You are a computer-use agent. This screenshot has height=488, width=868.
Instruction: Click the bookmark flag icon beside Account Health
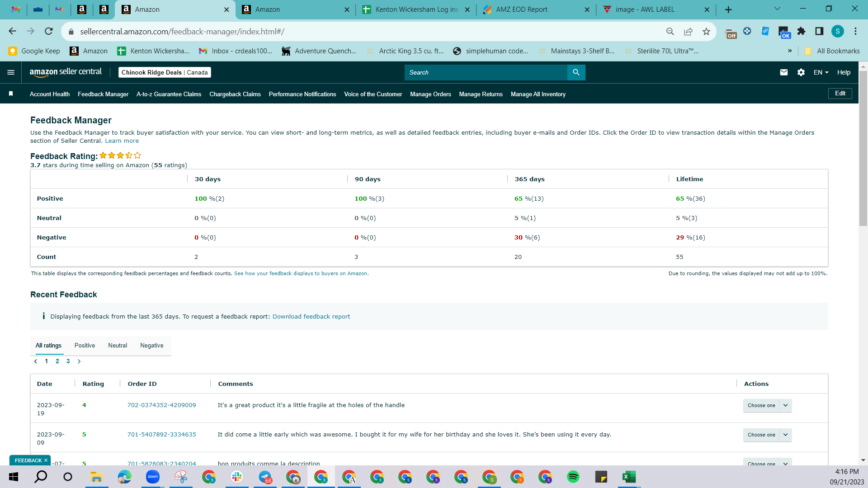(11, 94)
